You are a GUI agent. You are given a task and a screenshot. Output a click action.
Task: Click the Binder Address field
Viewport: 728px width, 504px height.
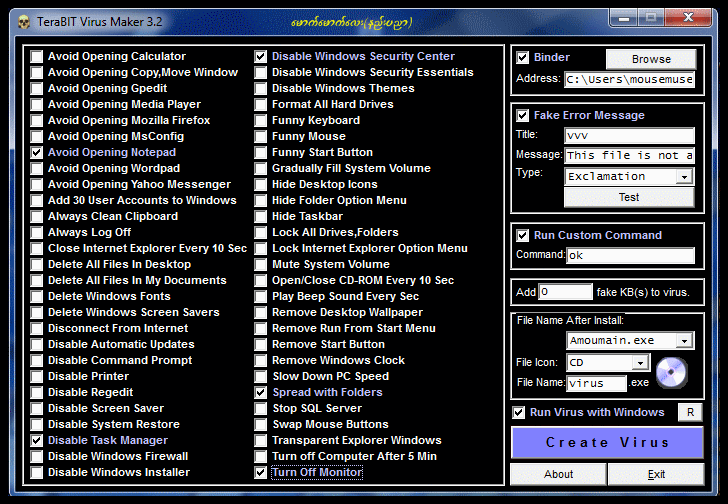[x=630, y=80]
